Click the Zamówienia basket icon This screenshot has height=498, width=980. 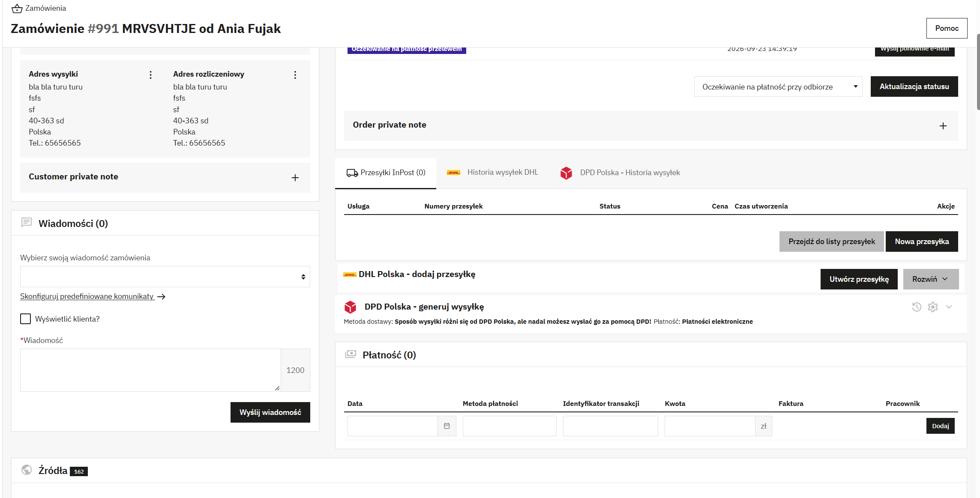point(17,8)
